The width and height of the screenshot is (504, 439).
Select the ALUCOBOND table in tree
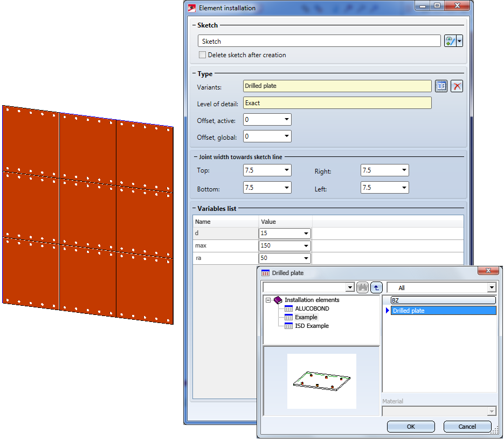coord(312,308)
